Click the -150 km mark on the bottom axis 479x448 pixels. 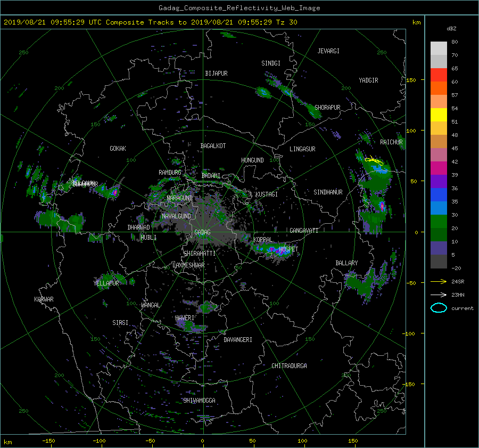click(48, 441)
